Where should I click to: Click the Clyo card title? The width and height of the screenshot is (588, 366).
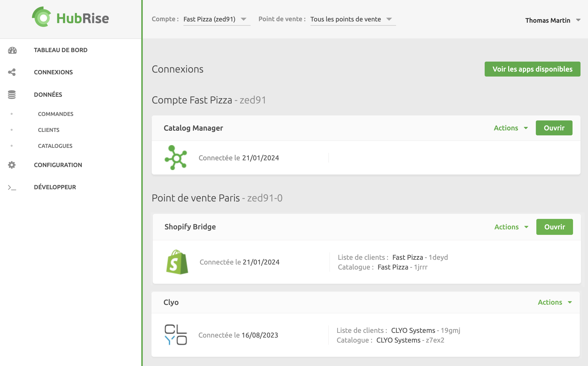click(171, 302)
